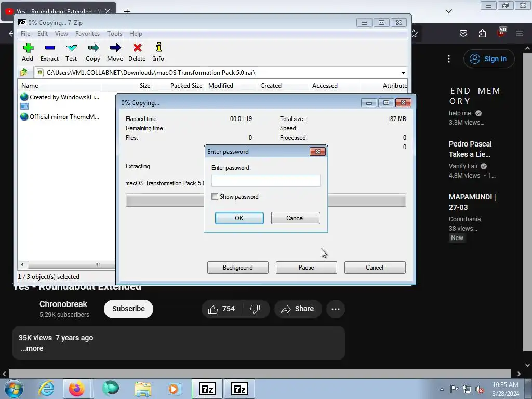Screen dimensions: 532x399
Task: Click Sign in on YouTube
Action: (489, 59)
